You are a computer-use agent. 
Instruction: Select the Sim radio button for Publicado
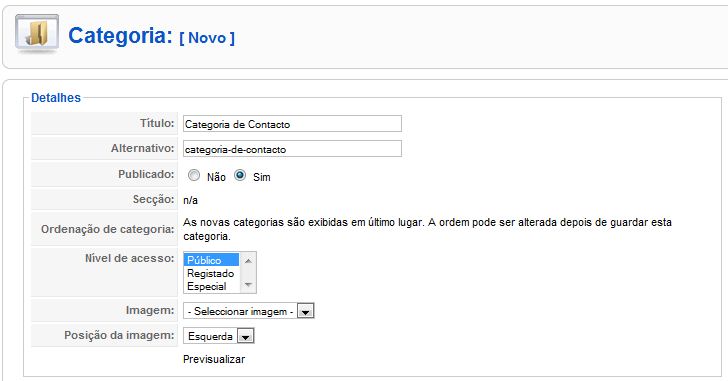[240, 175]
